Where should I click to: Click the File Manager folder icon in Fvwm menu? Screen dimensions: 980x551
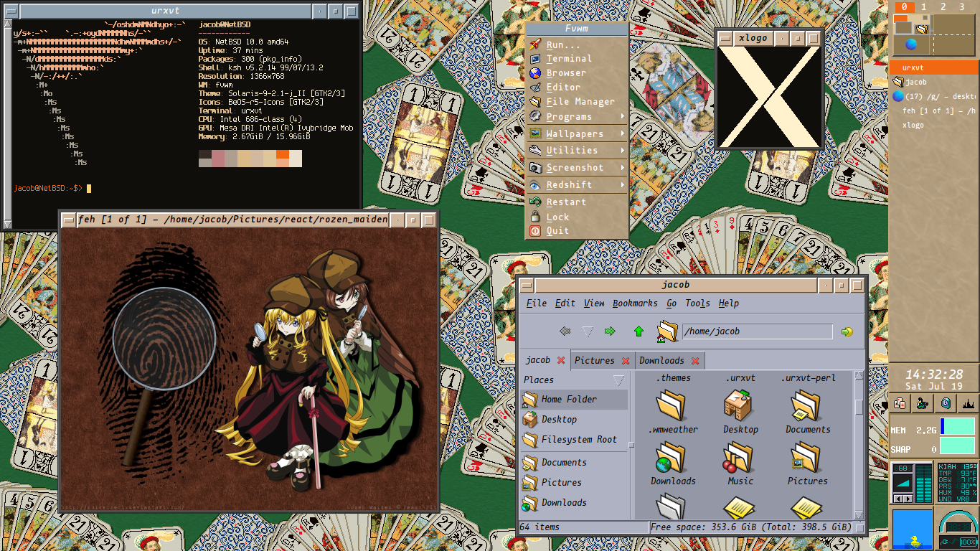(534, 102)
